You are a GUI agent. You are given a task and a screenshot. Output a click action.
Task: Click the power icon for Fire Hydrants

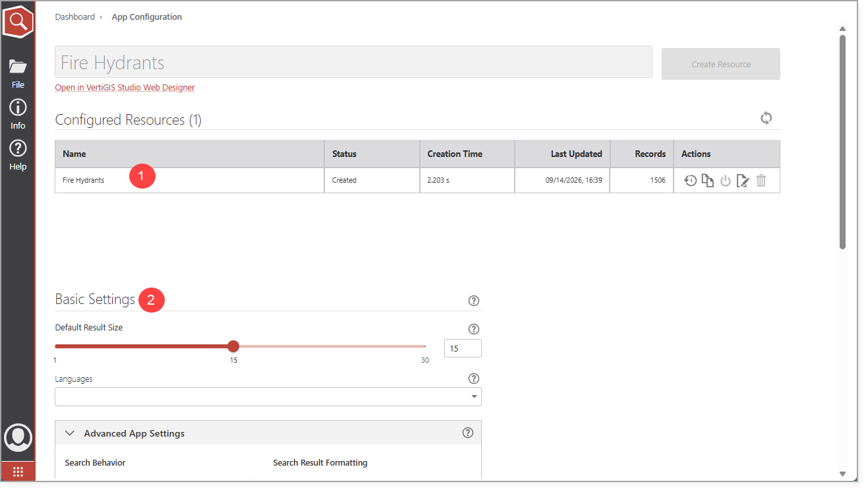726,181
